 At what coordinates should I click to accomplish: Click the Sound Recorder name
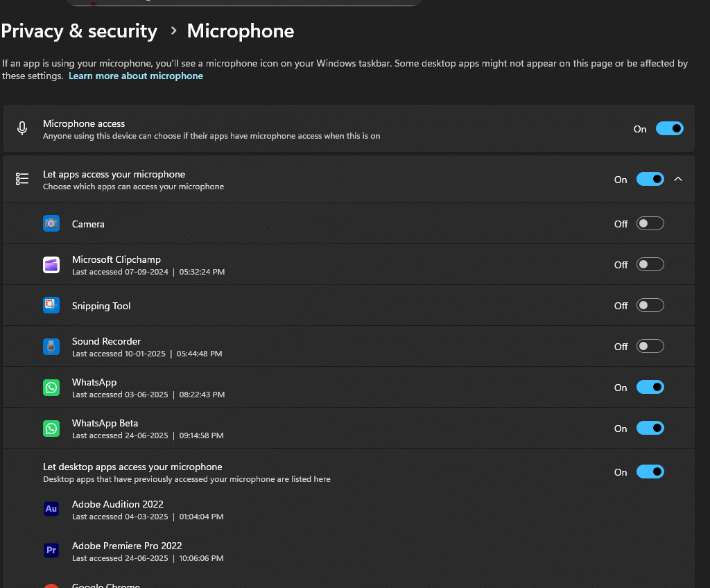pos(106,342)
